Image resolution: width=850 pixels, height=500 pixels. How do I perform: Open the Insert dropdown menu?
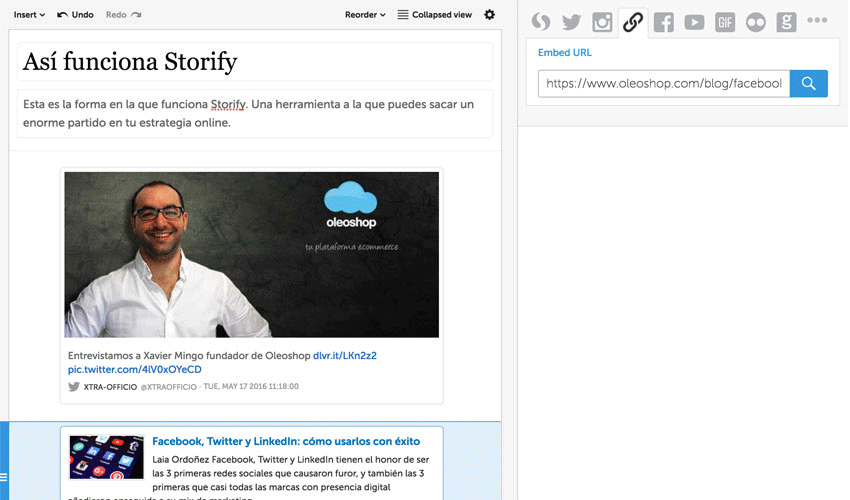29,15
